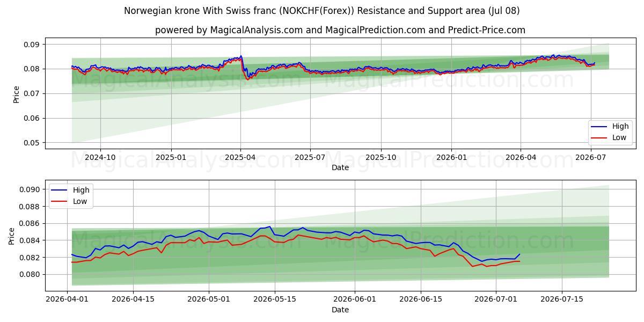This screenshot has height=322, width=644.
Task: Click the 0.090 price tick in lower chart
Action: (x=30, y=189)
